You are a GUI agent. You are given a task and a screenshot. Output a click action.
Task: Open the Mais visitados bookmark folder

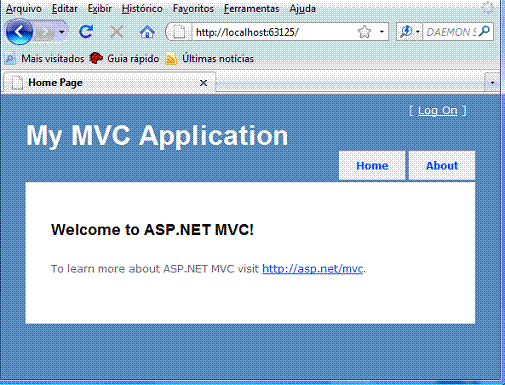click(44, 59)
